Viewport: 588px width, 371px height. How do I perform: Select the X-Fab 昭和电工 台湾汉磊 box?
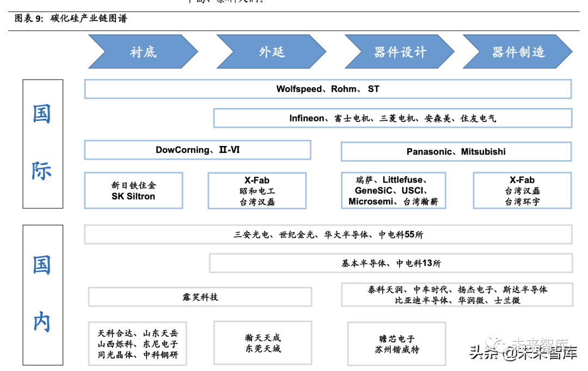click(256, 190)
